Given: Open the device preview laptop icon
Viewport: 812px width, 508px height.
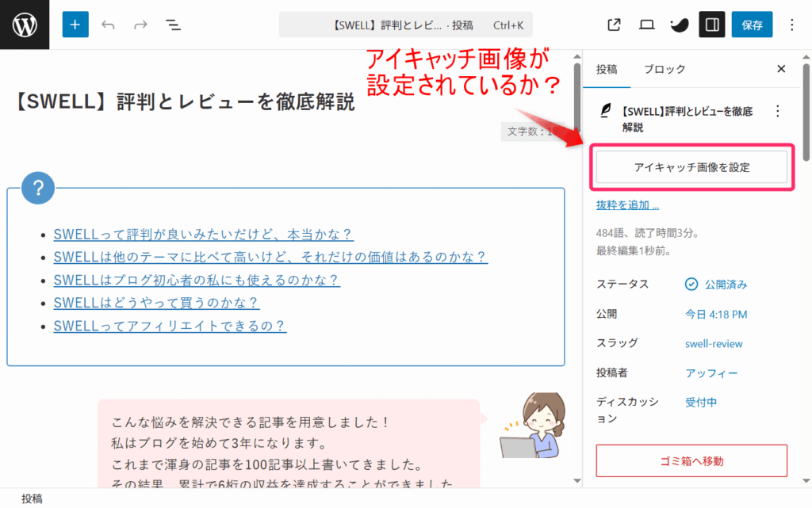Looking at the screenshot, I should pyautogui.click(x=646, y=25).
